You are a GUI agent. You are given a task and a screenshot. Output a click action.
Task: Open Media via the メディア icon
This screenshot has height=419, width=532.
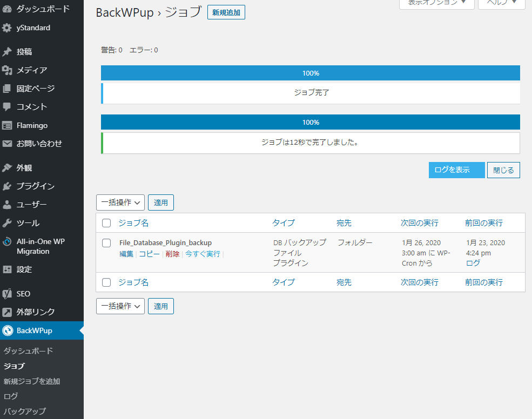7,70
